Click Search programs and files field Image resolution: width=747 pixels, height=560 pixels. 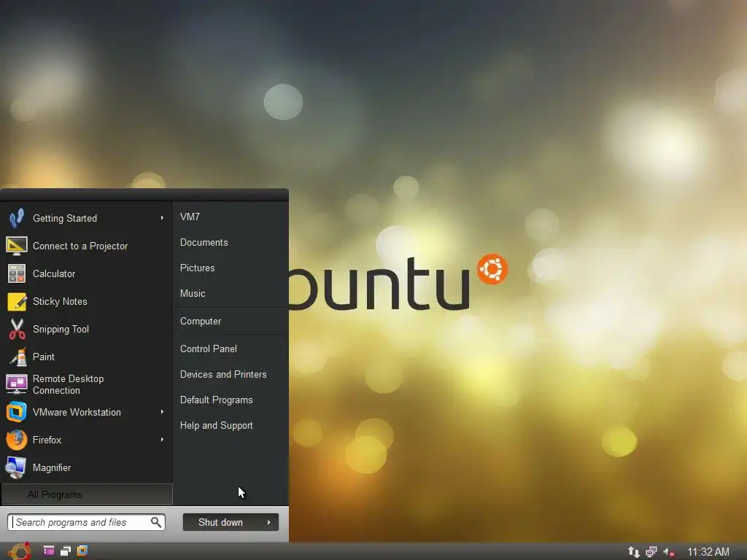pyautogui.click(x=86, y=522)
